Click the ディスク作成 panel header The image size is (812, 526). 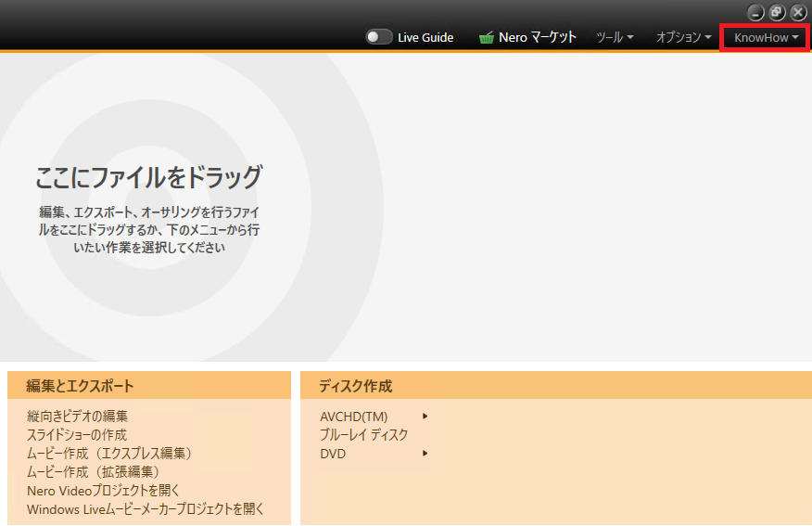tap(556, 386)
